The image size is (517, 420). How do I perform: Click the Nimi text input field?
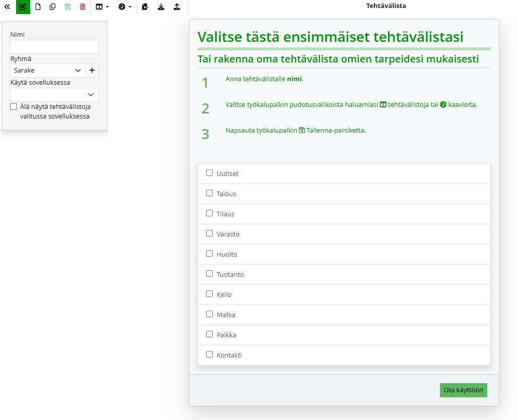point(54,47)
